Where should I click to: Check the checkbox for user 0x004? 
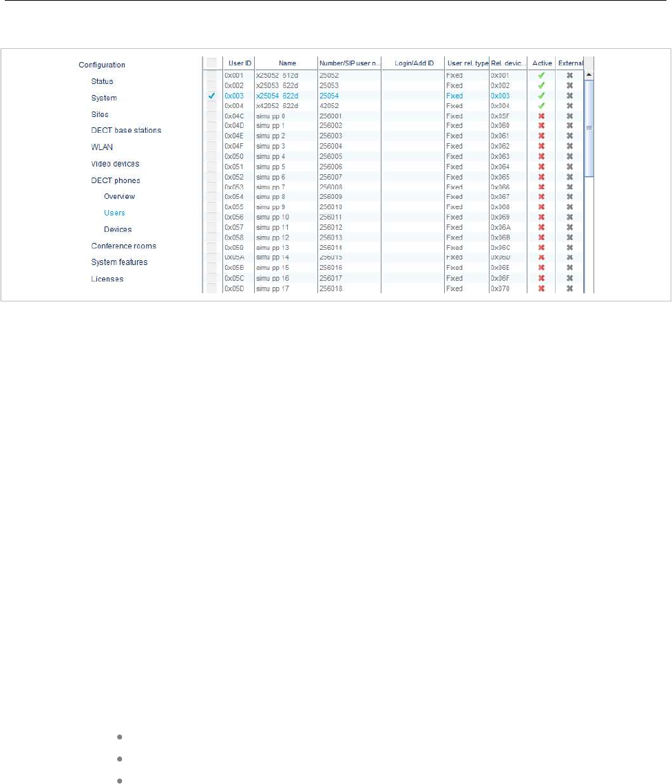212,106
